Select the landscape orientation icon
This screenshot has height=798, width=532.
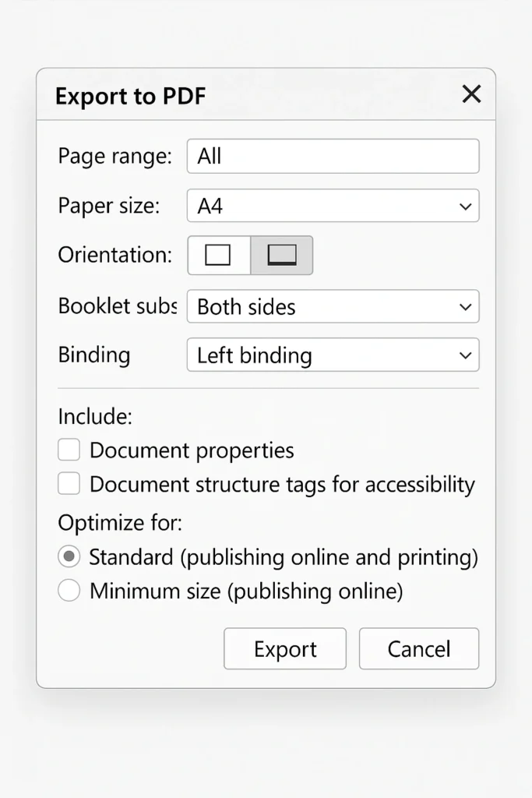click(x=282, y=255)
